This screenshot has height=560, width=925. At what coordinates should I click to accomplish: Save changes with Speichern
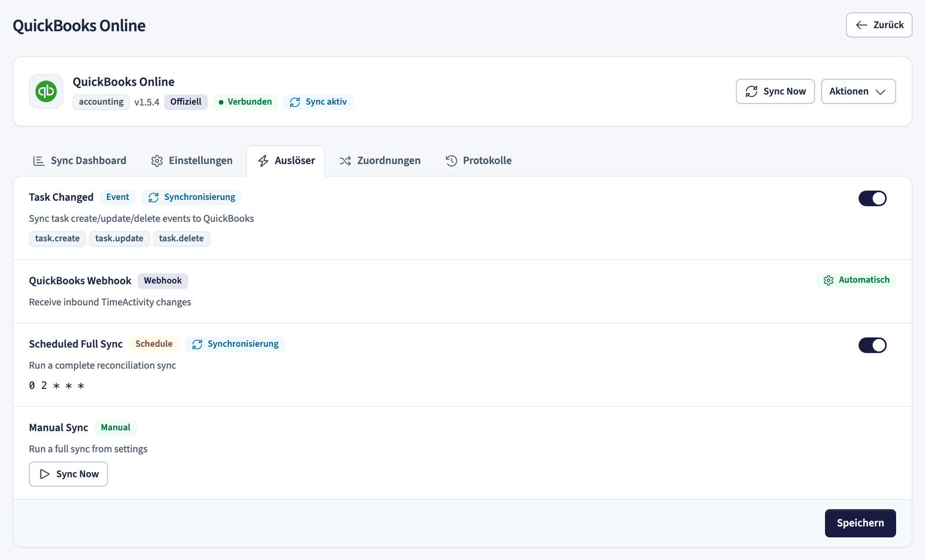(860, 523)
